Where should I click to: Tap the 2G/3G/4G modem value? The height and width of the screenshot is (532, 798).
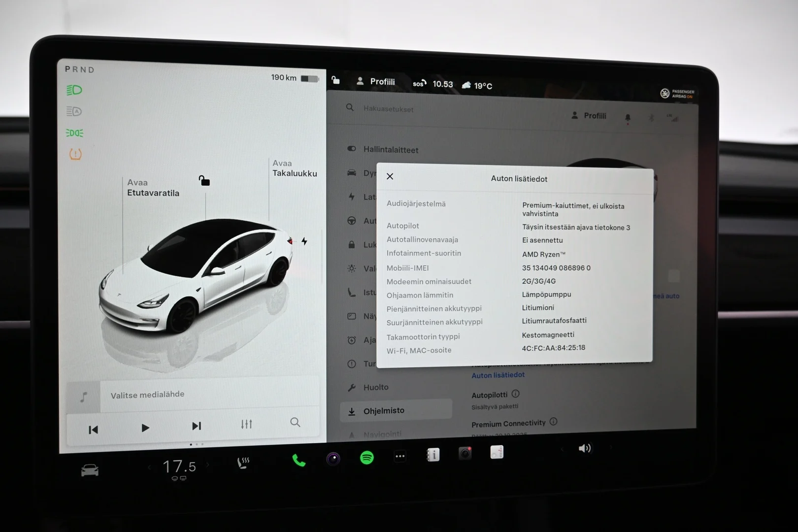point(539,281)
